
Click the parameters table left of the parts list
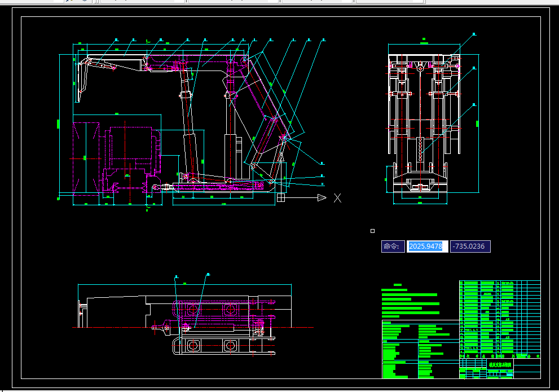coord(421,349)
